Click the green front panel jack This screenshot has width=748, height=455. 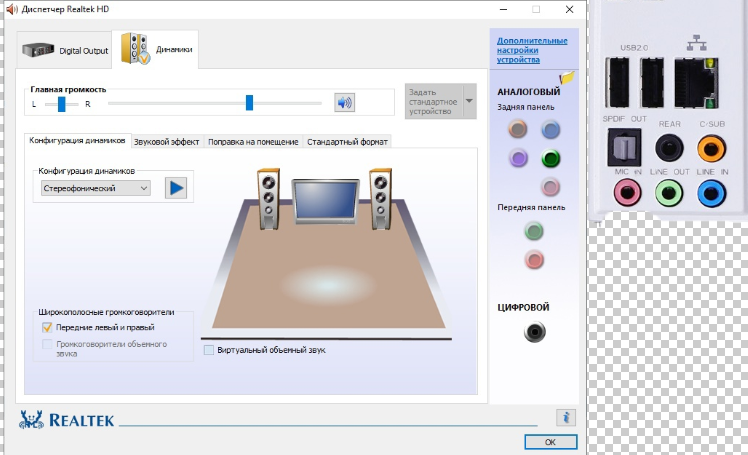534,231
